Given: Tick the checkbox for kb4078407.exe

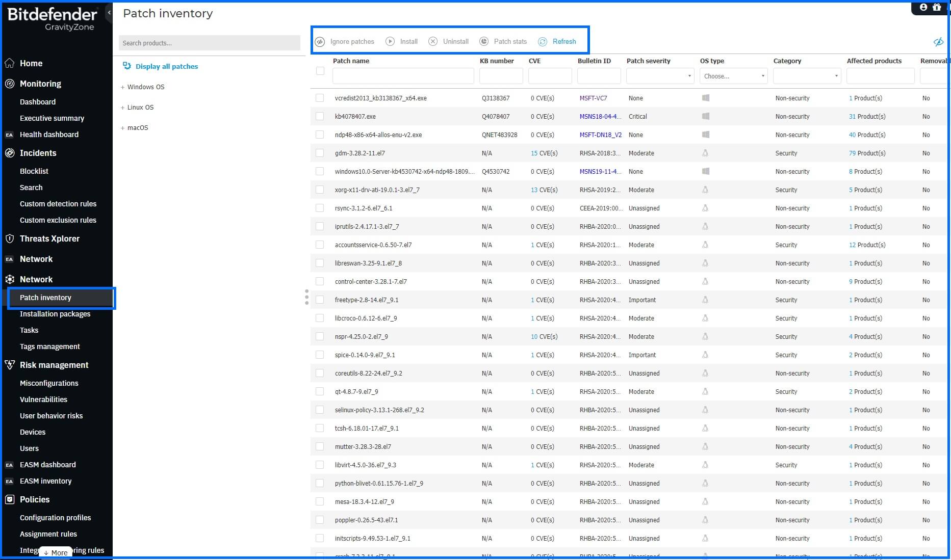Looking at the screenshot, I should (320, 116).
